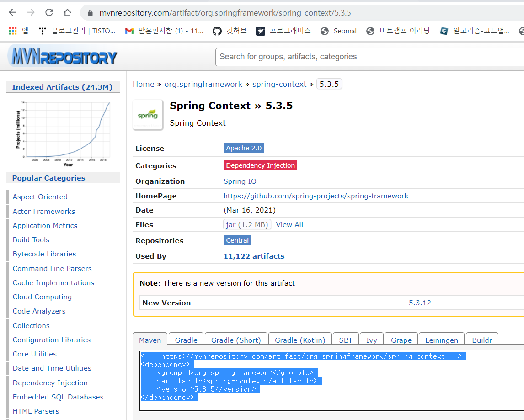Click the Popular Categories header
524x420 pixels.
click(x=63, y=178)
